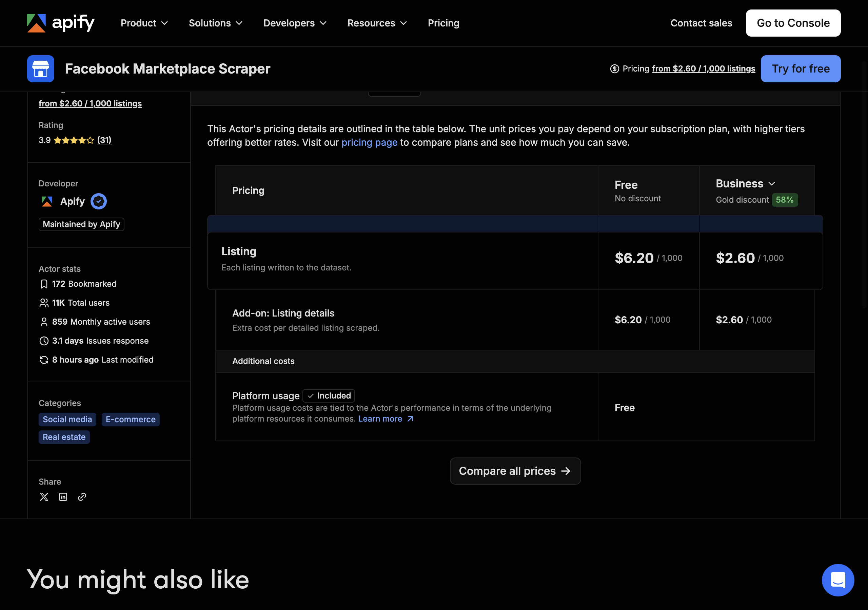This screenshot has height=610, width=868.
Task: Select the Social media category tag
Action: point(67,420)
